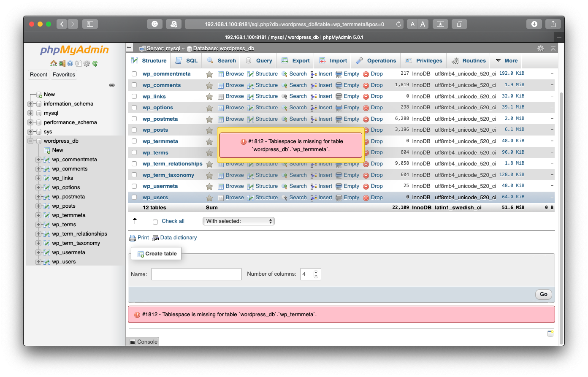The width and height of the screenshot is (588, 377).
Task: Click the phpMyAdmin home icon
Action: 53,63
